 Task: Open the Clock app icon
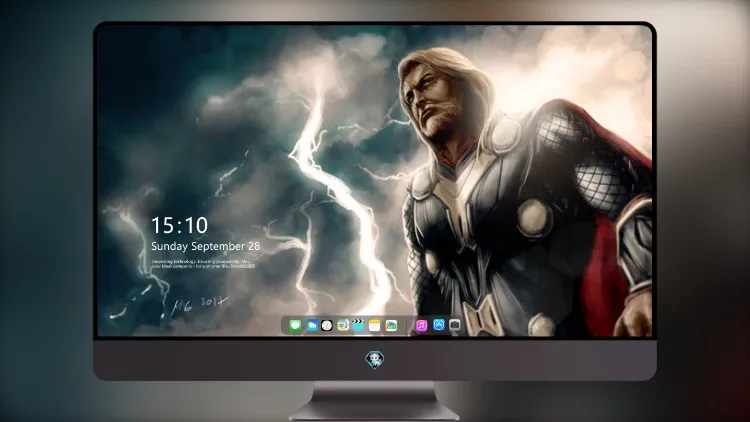[327, 326]
